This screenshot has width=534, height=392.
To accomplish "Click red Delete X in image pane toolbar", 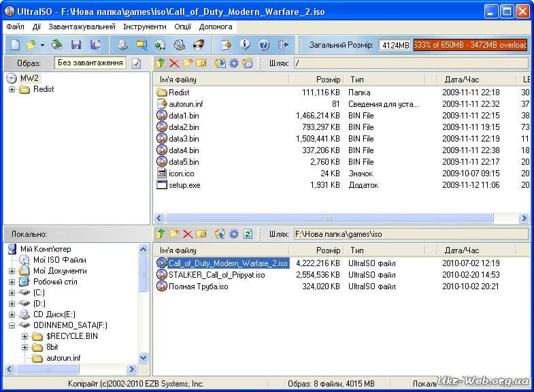I will (174, 63).
